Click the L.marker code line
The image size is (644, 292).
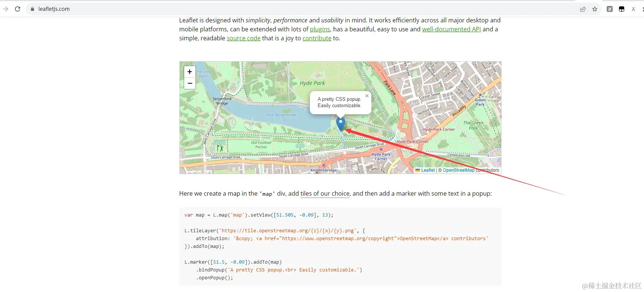pyautogui.click(x=233, y=262)
